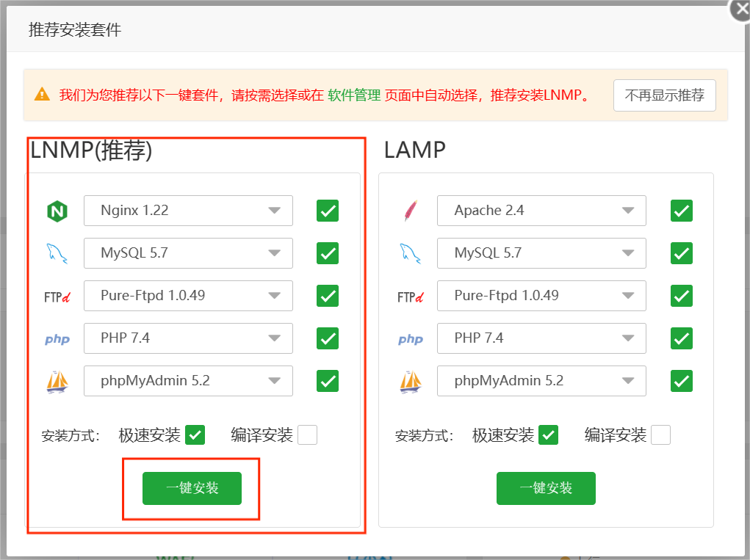This screenshot has height=560, width=750.
Task: Click 编译安装 label in LAMP panel
Action: [615, 435]
